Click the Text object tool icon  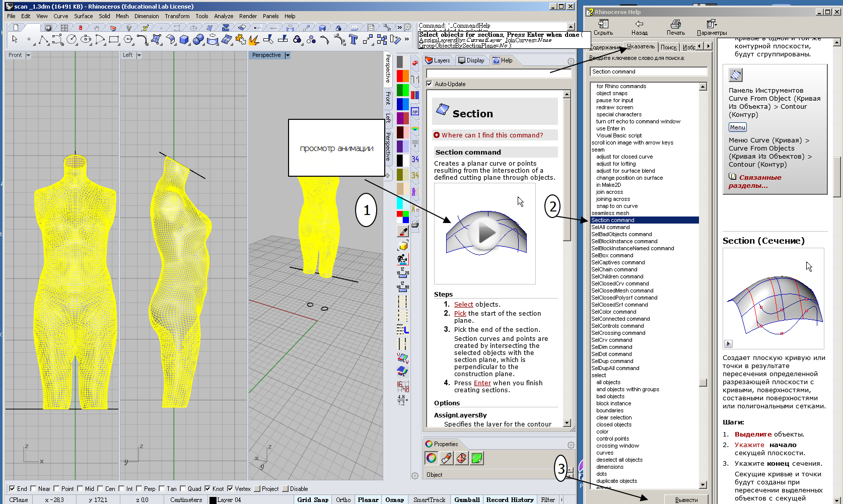click(x=353, y=39)
